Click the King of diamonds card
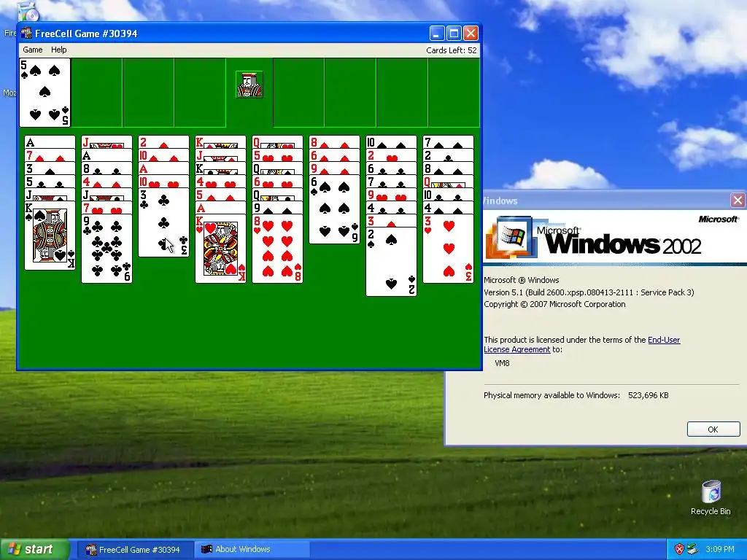This screenshot has height=560, width=747. click(220, 142)
